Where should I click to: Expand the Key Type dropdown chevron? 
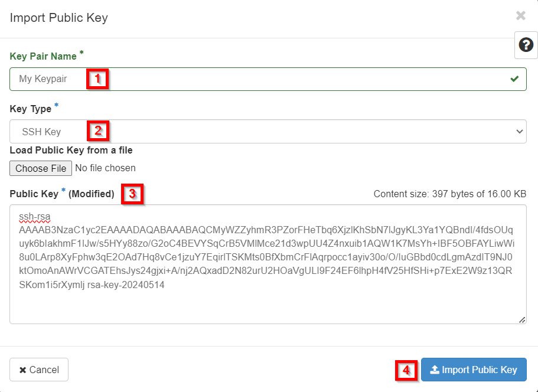click(x=520, y=131)
